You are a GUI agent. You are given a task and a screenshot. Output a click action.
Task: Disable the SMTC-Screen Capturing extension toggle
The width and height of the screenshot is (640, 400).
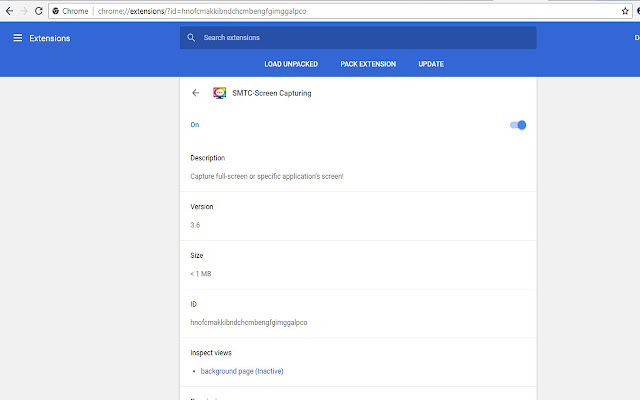(x=518, y=125)
